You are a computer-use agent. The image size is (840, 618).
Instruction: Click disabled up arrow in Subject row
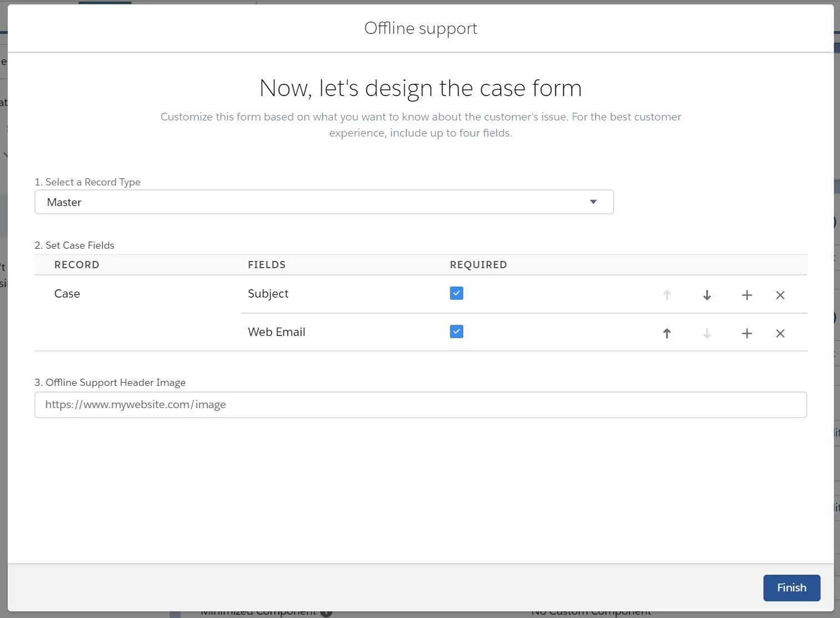click(x=667, y=295)
